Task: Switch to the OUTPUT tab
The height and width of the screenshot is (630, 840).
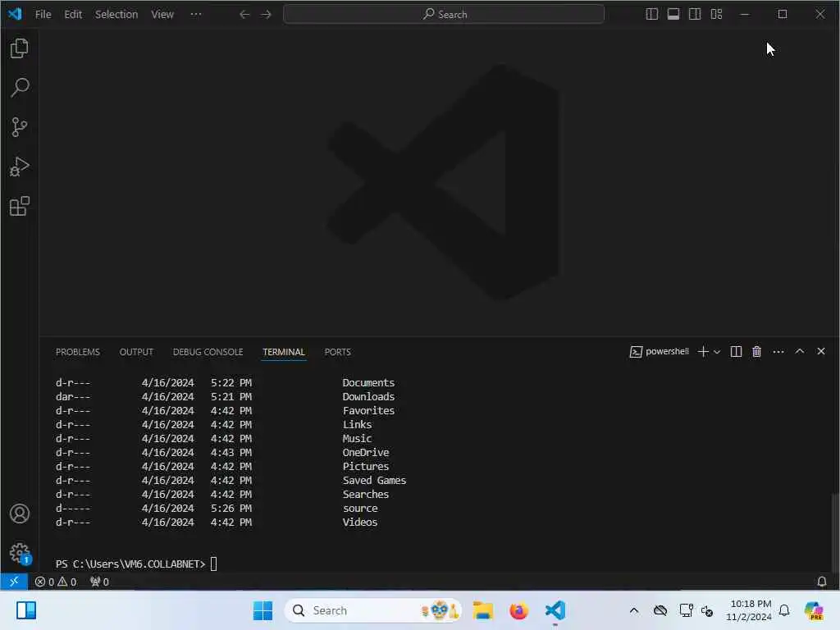Action: click(136, 352)
